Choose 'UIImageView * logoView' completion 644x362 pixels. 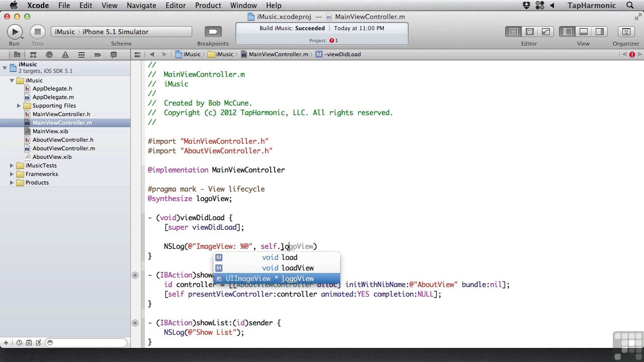coord(276,279)
